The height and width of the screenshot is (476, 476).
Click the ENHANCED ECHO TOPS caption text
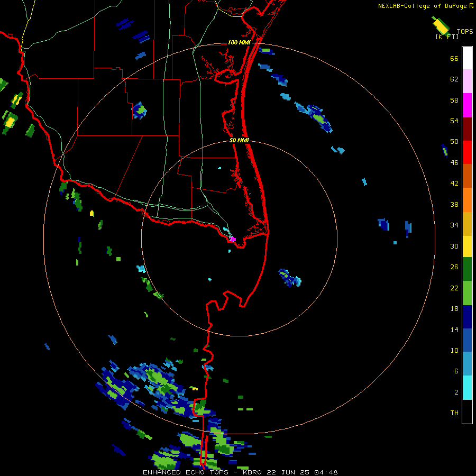click(186, 472)
